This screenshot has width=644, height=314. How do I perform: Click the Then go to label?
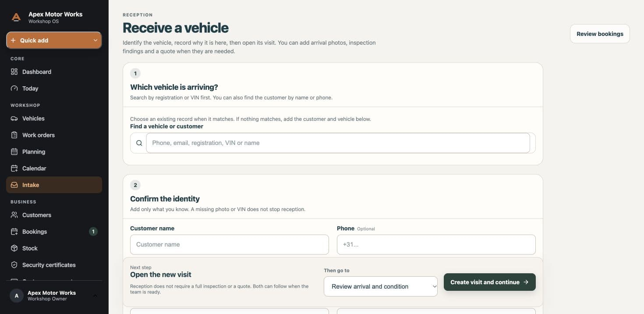(336, 271)
